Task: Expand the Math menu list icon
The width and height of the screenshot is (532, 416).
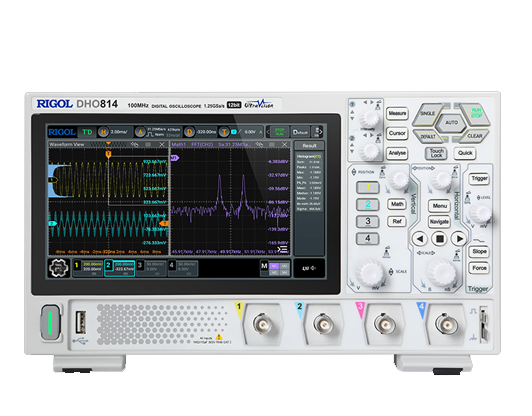Action: (283, 250)
